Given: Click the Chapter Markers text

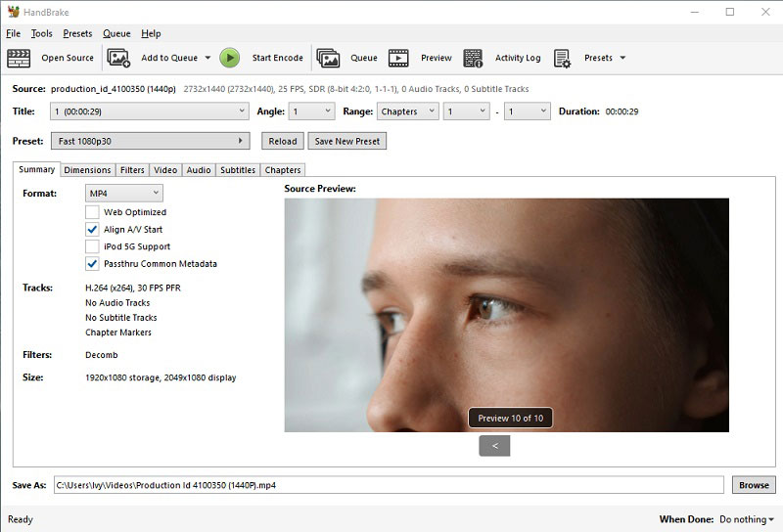Looking at the screenshot, I should click(117, 332).
